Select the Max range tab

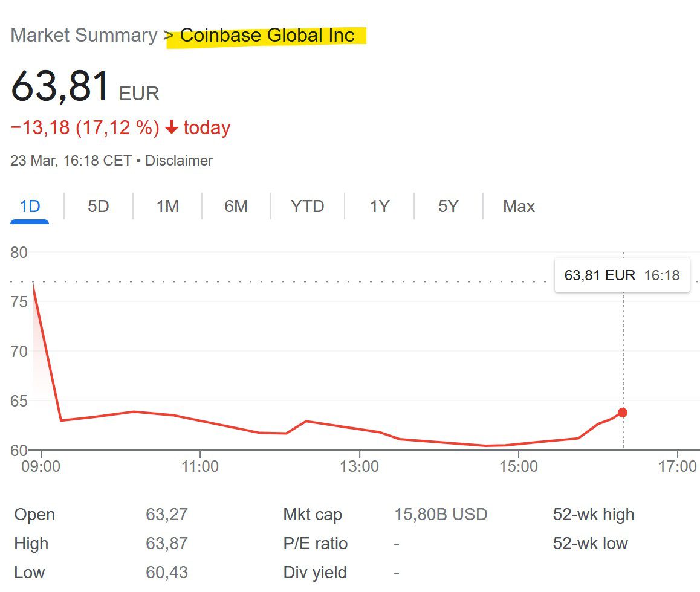tap(519, 207)
